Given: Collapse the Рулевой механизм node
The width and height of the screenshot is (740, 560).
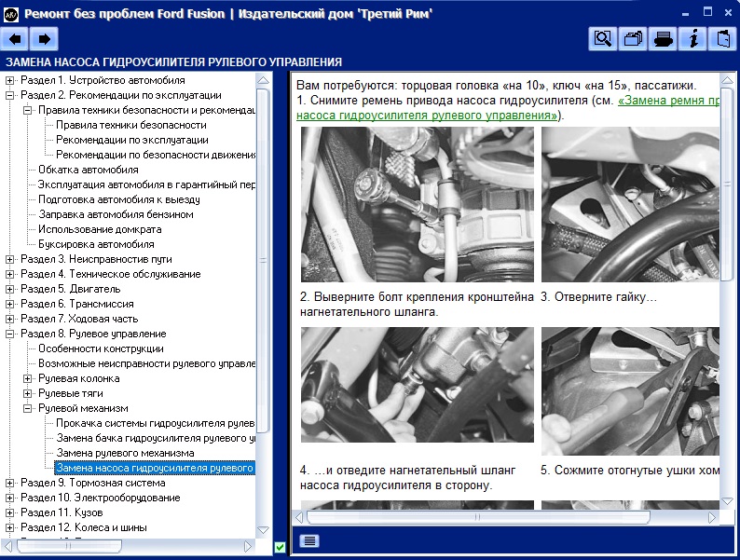Looking at the screenshot, I should point(27,408).
